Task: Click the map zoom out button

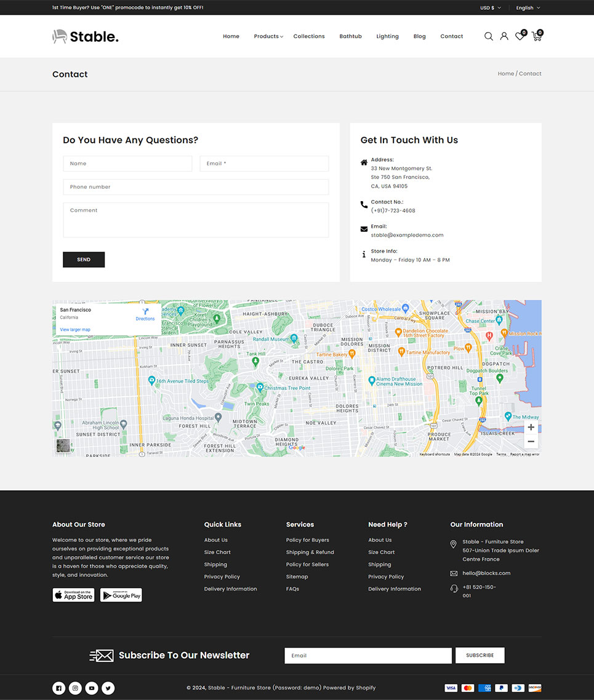Action: [x=531, y=442]
